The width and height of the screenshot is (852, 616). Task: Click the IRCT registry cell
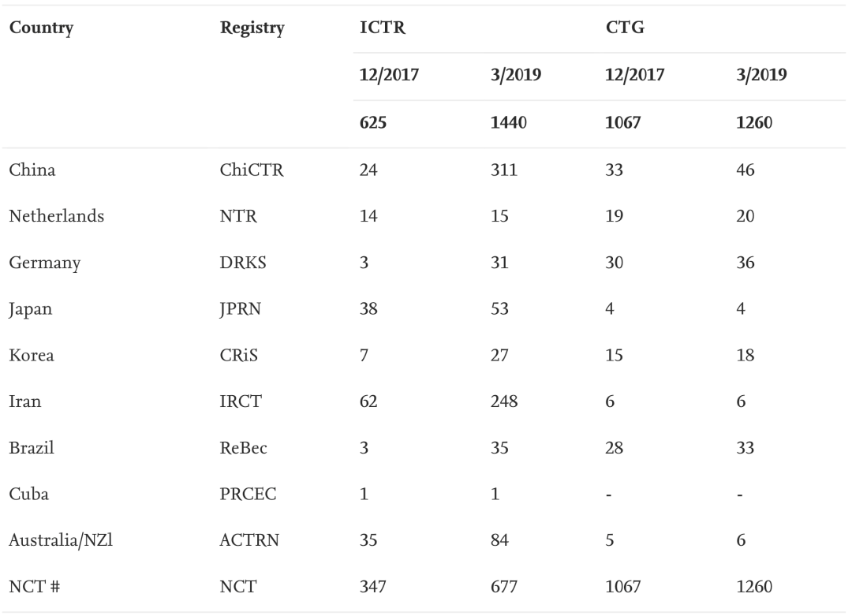pos(241,401)
